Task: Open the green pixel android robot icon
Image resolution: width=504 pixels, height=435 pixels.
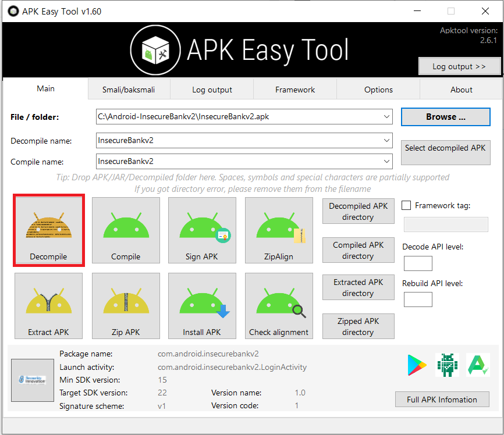Action: click(x=447, y=365)
